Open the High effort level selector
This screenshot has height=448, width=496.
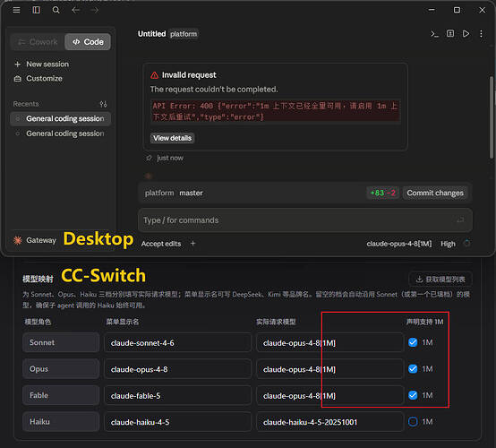(448, 244)
